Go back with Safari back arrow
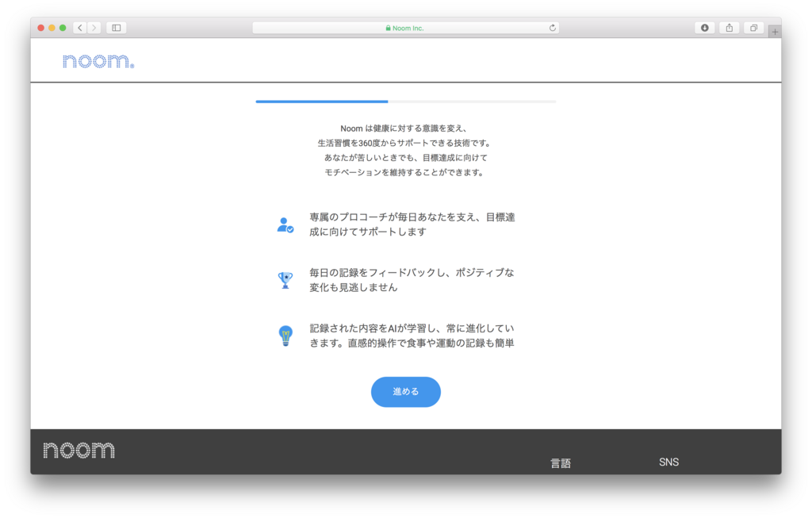Screen dimensions: 812x518 [x=80, y=28]
